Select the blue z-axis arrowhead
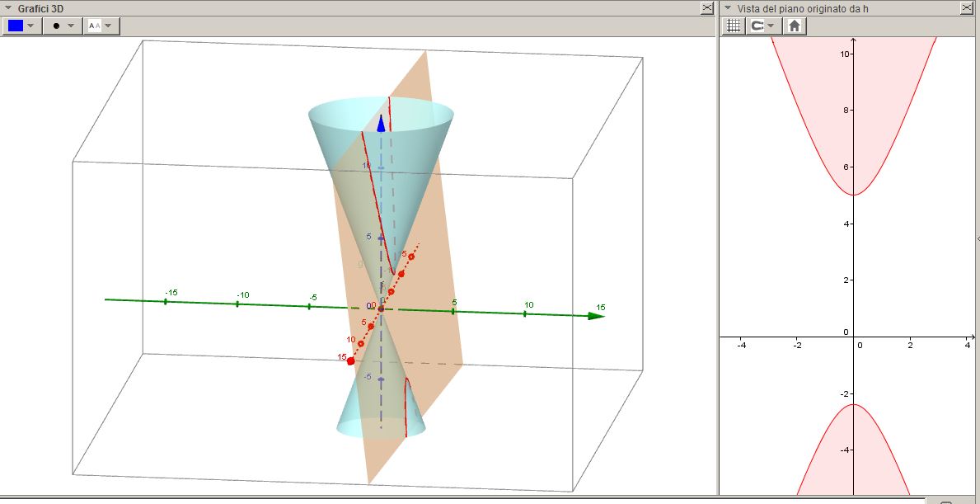Image resolution: width=980 pixels, height=504 pixels. pos(381,122)
